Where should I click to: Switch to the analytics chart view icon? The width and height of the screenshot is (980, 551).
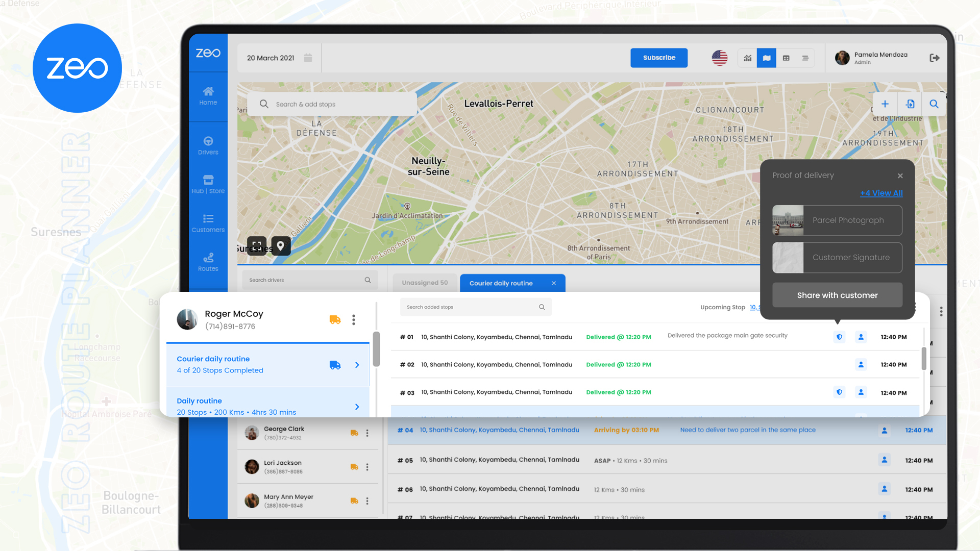coord(747,58)
